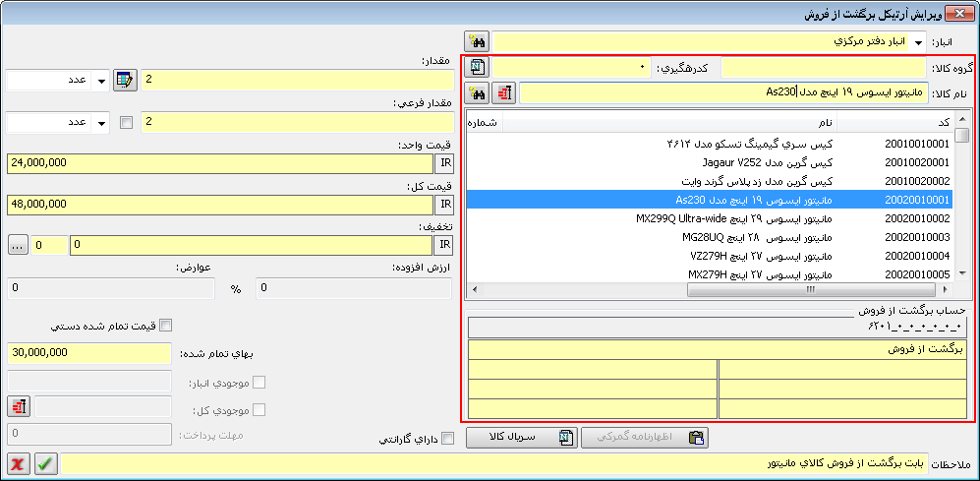
Task: Enable the موجودی انبار checkbox
Action: (259, 383)
